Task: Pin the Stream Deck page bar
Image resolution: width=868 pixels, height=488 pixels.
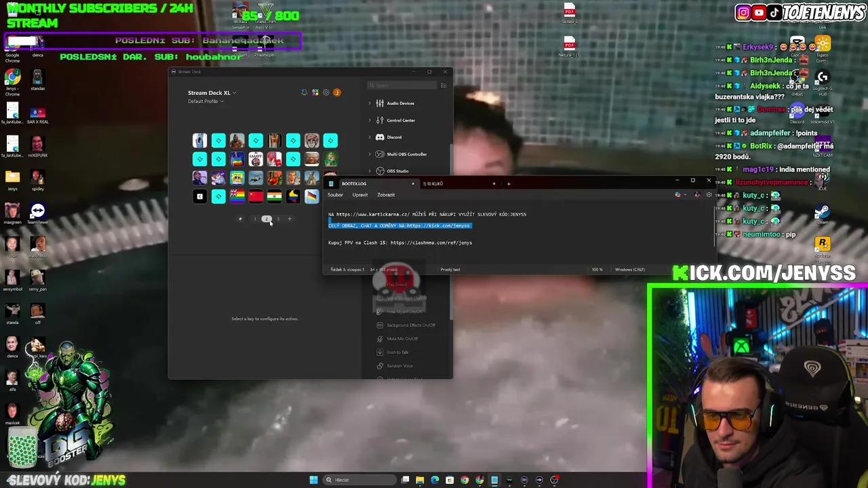Action: coord(239,219)
